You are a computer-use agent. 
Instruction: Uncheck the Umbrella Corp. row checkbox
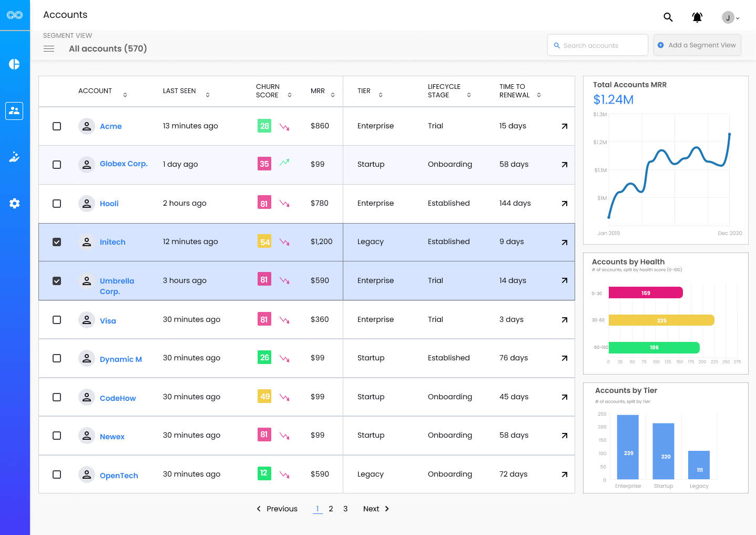[57, 281]
